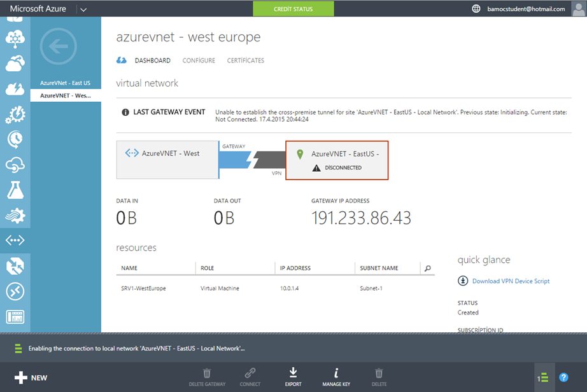The height and width of the screenshot is (392, 587).
Task: Open the automation gear lightning icon
Action: click(x=15, y=115)
